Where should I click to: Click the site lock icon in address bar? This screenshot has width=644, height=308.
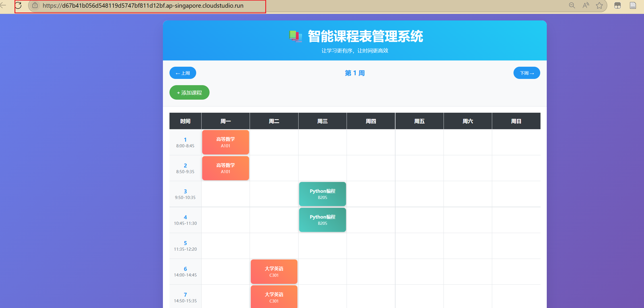click(x=35, y=5)
